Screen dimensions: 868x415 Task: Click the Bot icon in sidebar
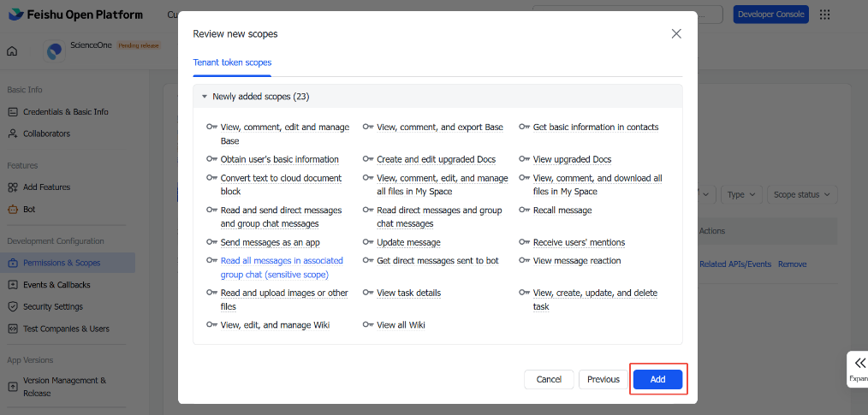tap(13, 210)
